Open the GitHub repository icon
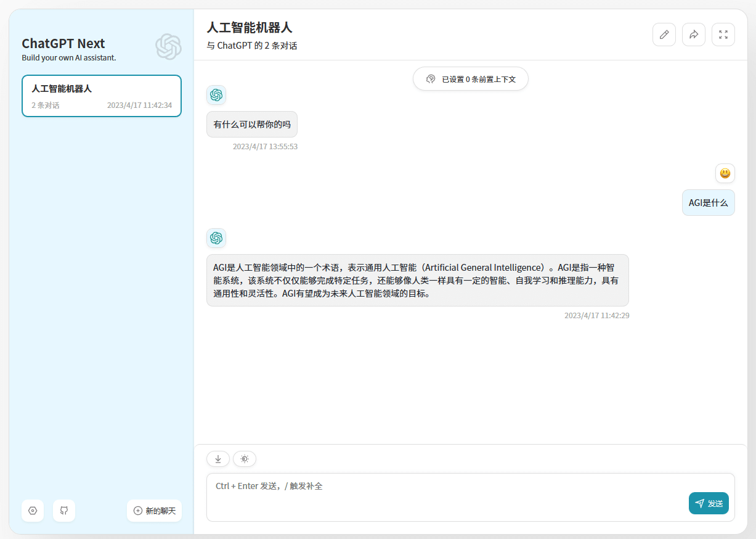This screenshot has height=539, width=756. click(63, 511)
